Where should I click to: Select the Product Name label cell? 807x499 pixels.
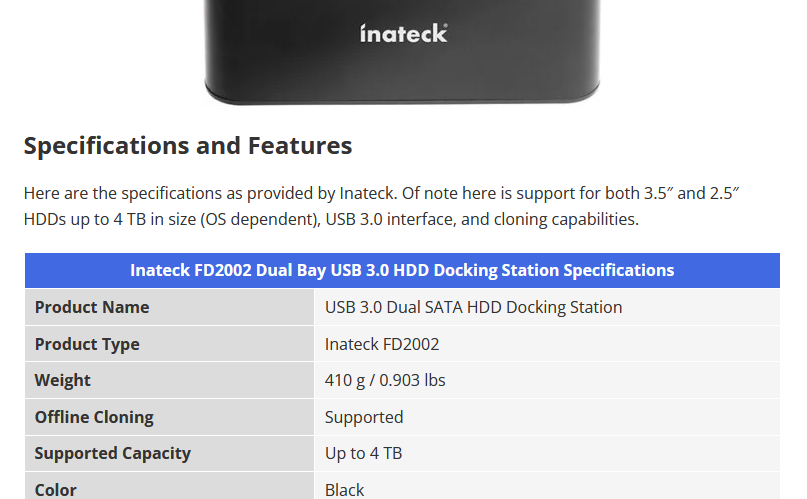169,307
